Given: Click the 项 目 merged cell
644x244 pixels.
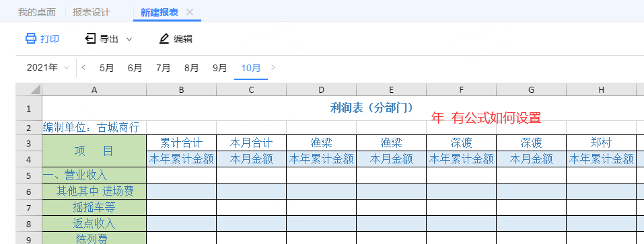Looking at the screenshot, I should click(94, 151).
